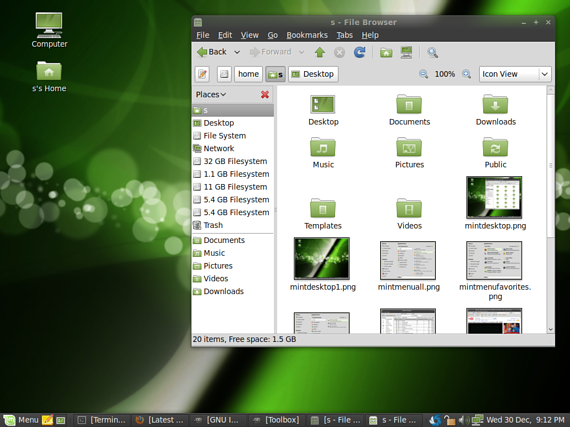
Task: Select Music bookmark in sidebar
Action: coord(233,253)
